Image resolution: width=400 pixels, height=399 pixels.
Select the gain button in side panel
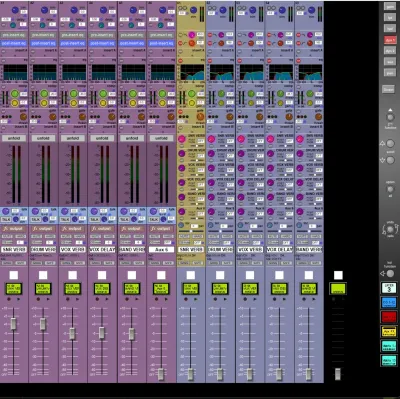pos(390,6)
